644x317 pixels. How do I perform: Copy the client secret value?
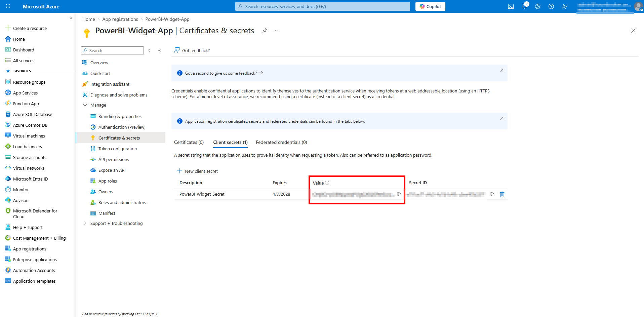[x=399, y=194]
